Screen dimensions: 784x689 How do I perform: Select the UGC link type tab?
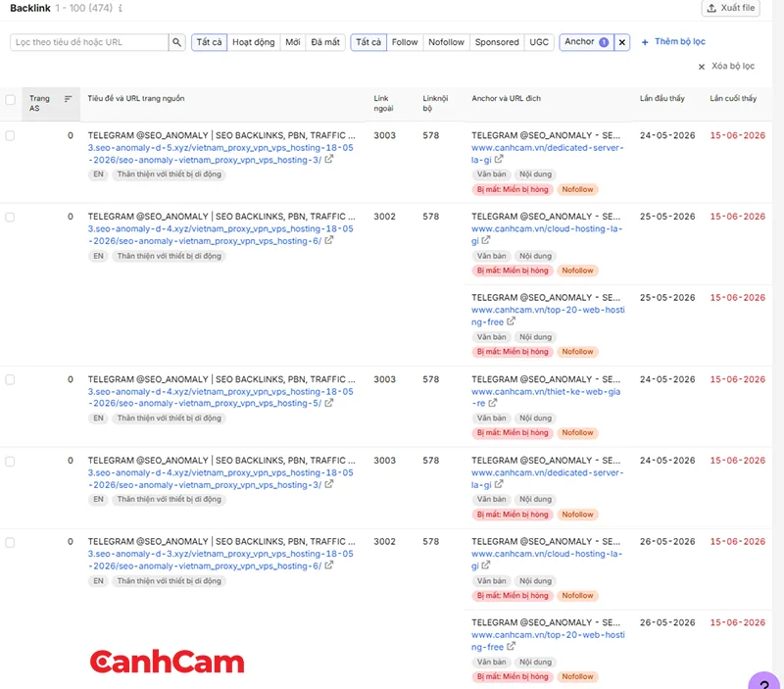pyautogui.click(x=538, y=42)
